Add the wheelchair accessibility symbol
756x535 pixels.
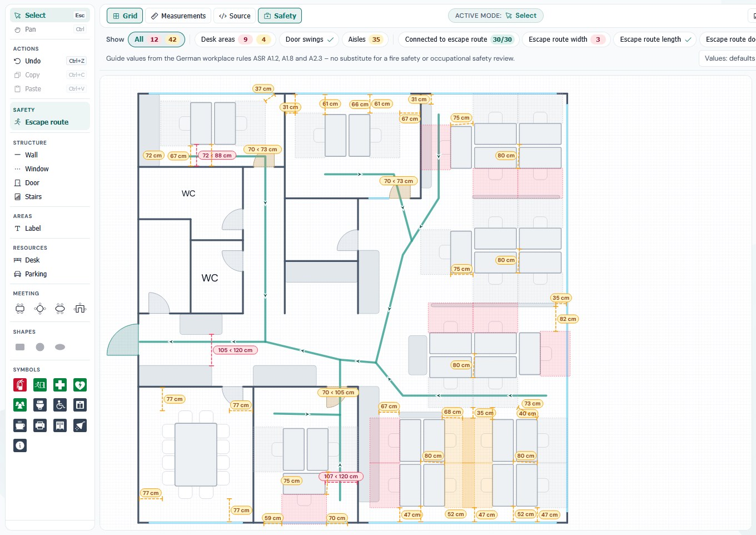[60, 405]
